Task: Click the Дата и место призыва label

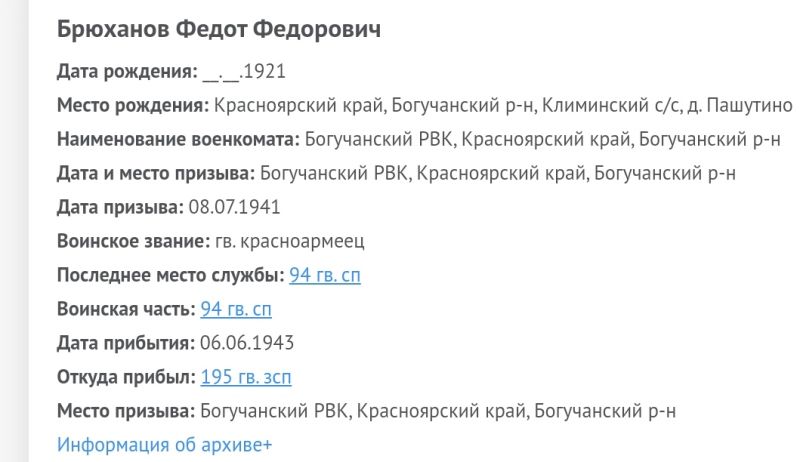Action: [154, 173]
